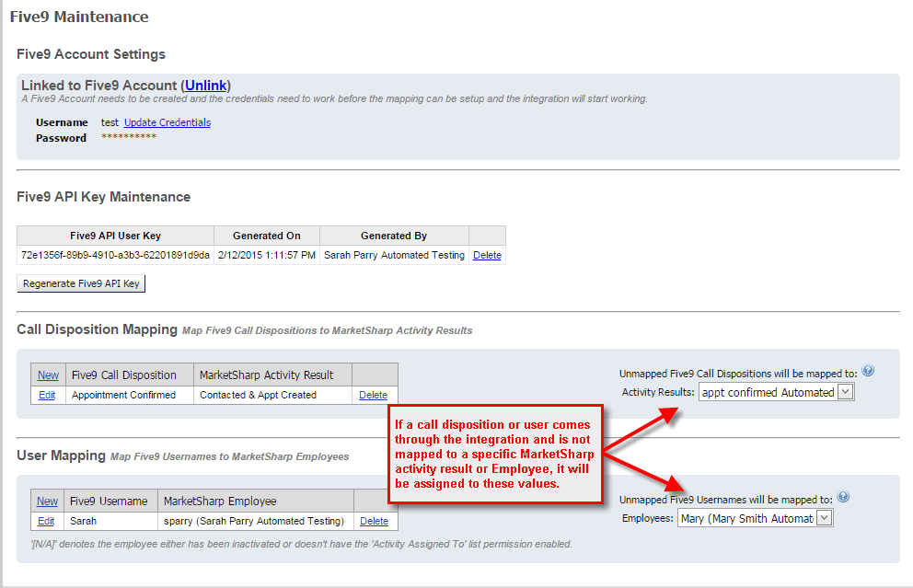Click the username value test
This screenshot has height=588, width=913.
[110, 122]
